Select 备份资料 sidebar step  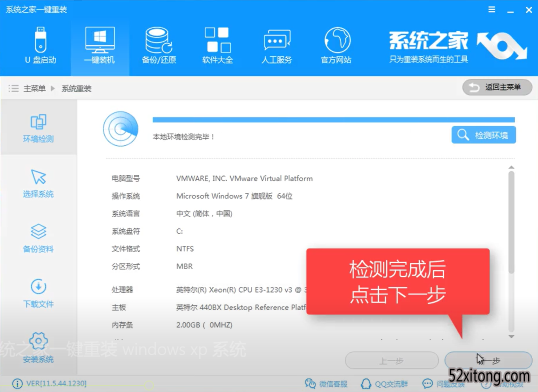point(38,238)
